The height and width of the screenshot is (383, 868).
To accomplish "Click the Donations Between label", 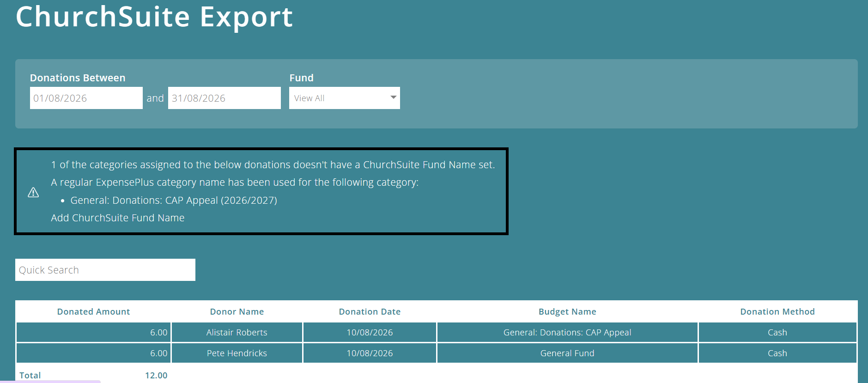I will click(x=78, y=78).
